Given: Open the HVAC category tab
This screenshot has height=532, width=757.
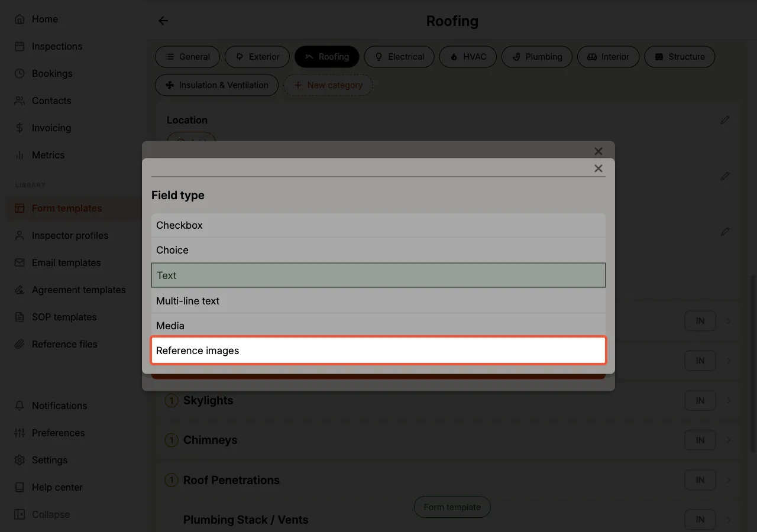Looking at the screenshot, I should tap(468, 57).
